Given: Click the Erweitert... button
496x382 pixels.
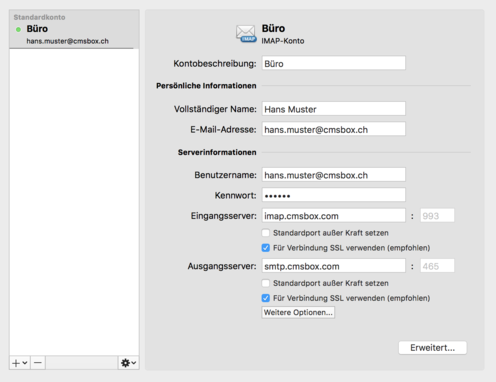Looking at the screenshot, I should (x=433, y=348).
